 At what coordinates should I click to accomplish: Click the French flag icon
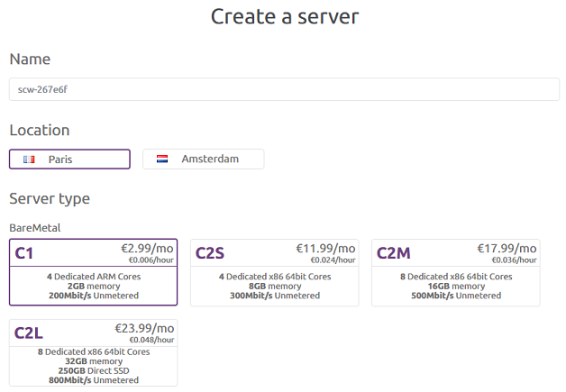tap(29, 160)
